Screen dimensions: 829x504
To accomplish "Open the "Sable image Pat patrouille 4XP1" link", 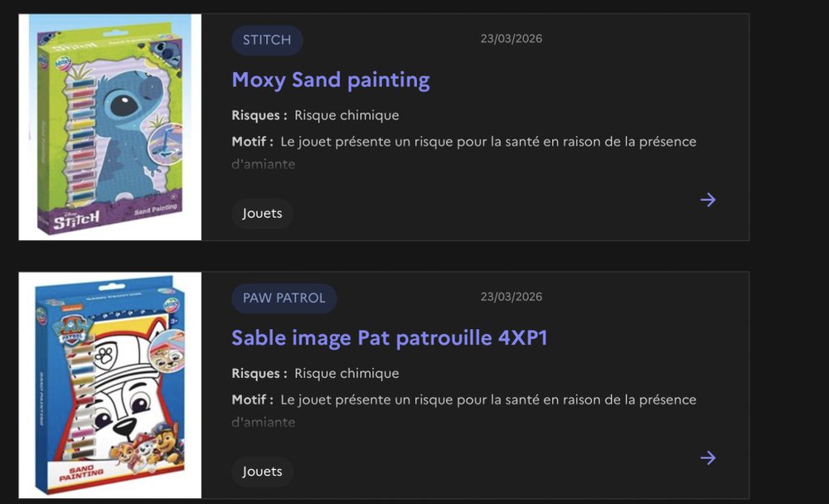I will 389,338.
